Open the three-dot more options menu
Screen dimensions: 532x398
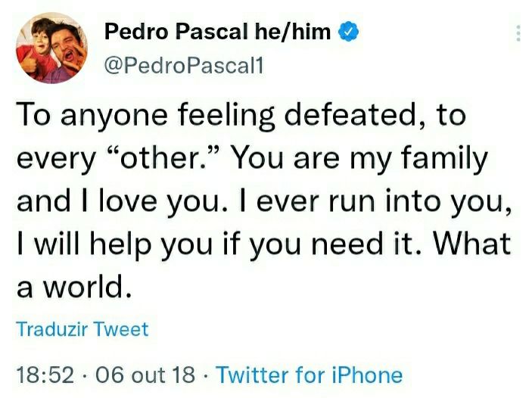click(518, 33)
